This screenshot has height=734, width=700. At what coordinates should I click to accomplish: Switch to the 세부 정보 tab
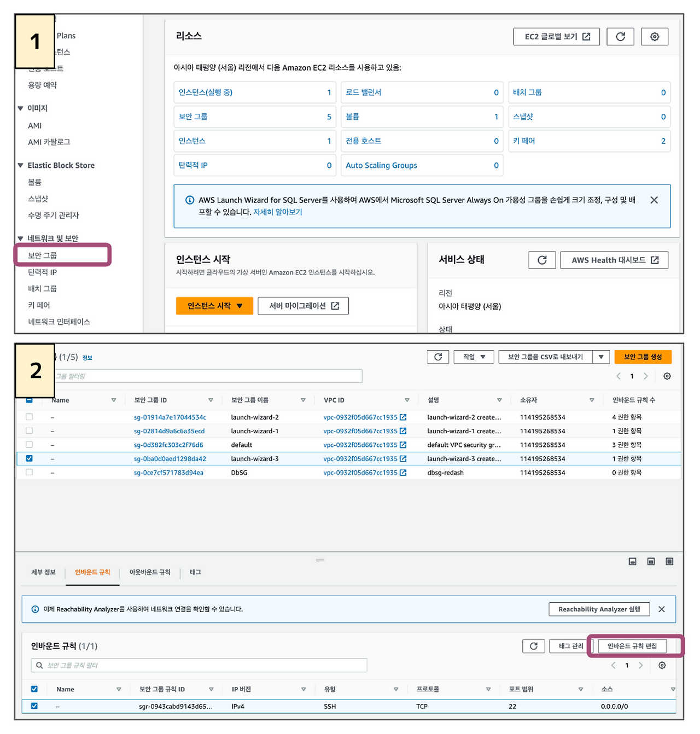pos(44,573)
